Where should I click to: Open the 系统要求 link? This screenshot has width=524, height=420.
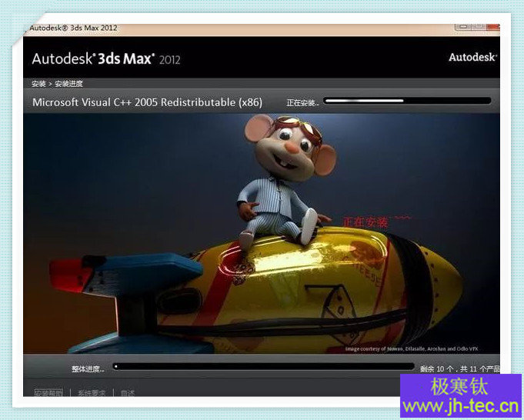click(x=92, y=393)
